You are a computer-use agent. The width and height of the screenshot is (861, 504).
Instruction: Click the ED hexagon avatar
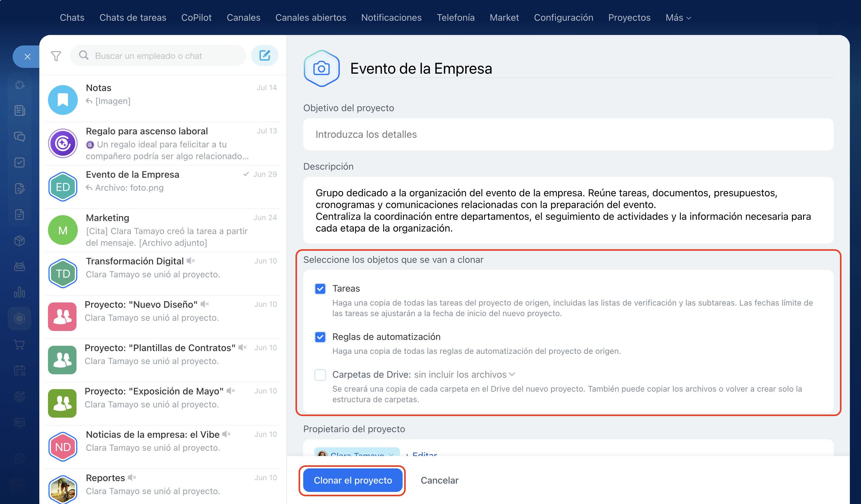pos(63,186)
